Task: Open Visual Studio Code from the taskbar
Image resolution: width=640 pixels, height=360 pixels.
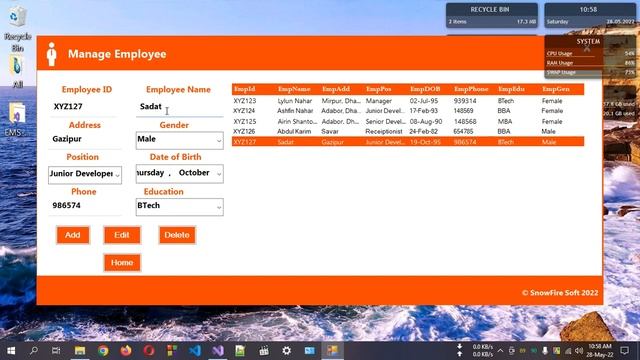Action: click(x=195, y=351)
